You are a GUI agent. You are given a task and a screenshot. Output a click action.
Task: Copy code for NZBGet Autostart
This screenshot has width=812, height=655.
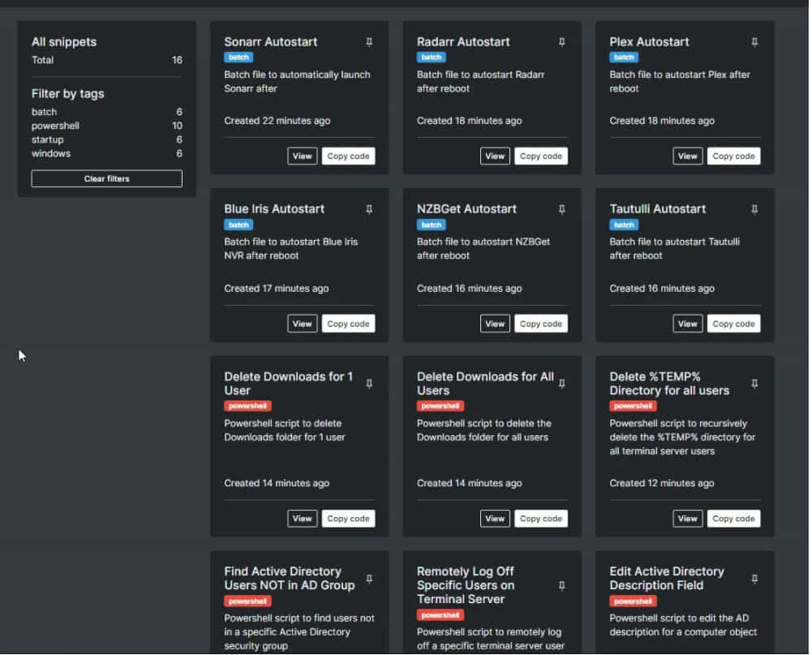click(x=540, y=323)
